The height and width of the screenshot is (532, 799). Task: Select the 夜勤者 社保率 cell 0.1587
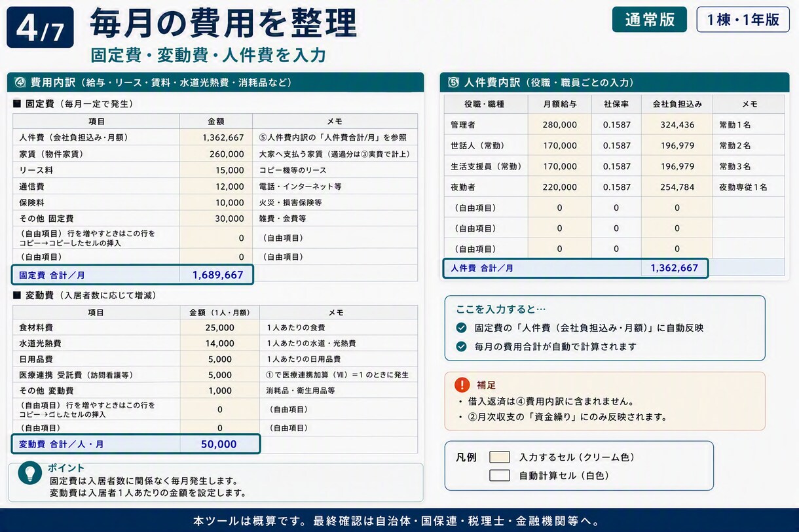pyautogui.click(x=616, y=187)
